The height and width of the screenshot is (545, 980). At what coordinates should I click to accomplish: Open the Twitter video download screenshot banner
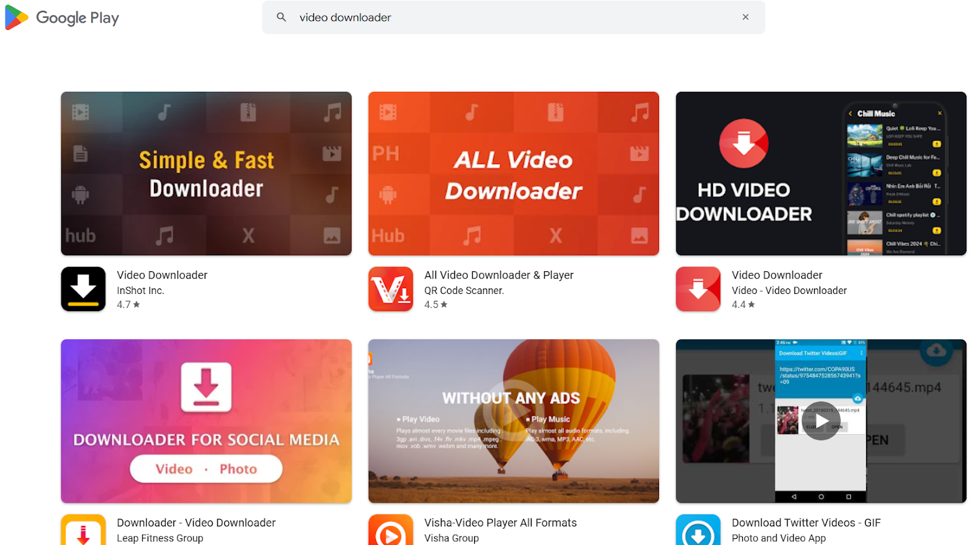[x=821, y=421]
